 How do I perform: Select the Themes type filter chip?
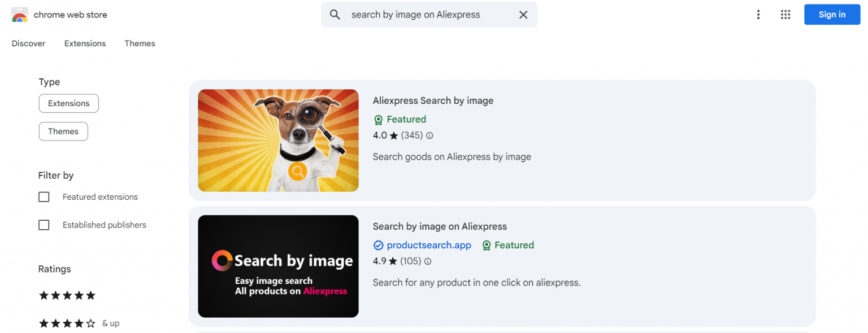tap(63, 132)
